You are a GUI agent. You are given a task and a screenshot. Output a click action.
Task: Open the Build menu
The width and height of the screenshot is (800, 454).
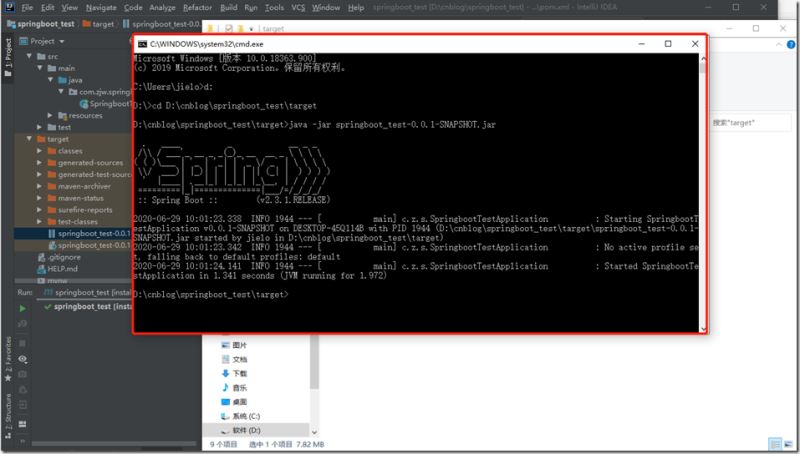click(x=229, y=7)
